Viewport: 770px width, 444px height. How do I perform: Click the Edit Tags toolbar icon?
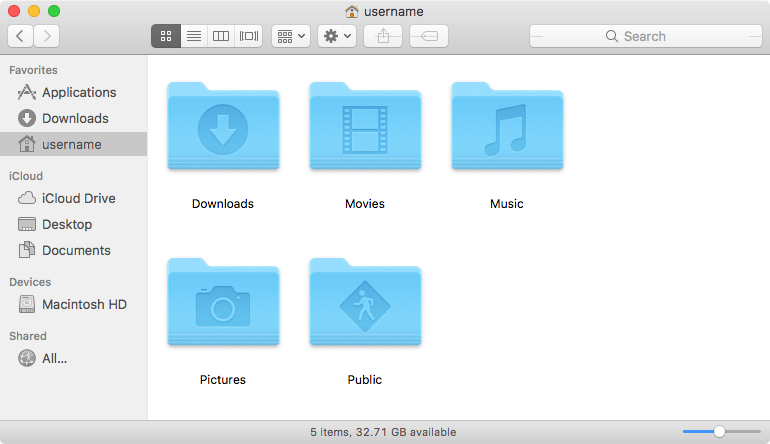[428, 36]
